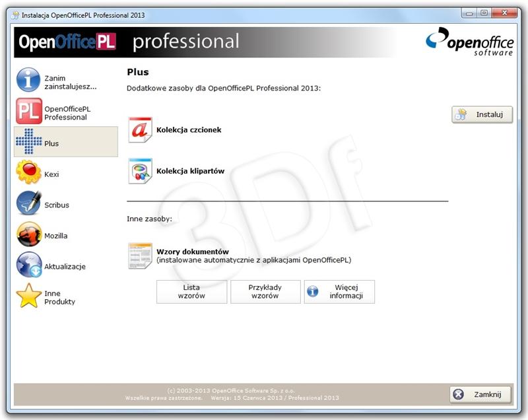Open Lista wzorów
This screenshot has width=528, height=420.
pyautogui.click(x=191, y=292)
